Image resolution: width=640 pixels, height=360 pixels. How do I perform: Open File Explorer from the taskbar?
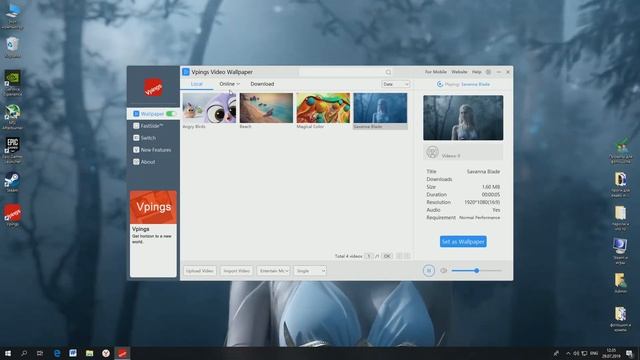(89, 353)
